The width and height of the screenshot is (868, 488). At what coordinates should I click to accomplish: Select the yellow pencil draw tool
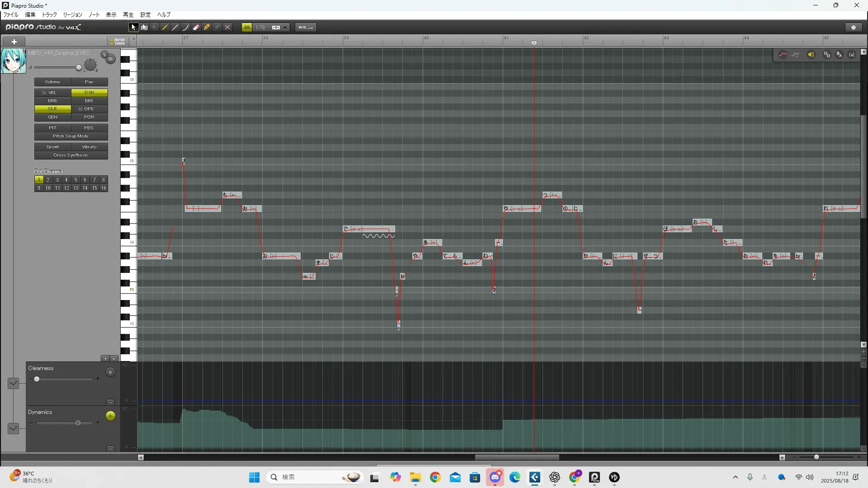(x=165, y=28)
